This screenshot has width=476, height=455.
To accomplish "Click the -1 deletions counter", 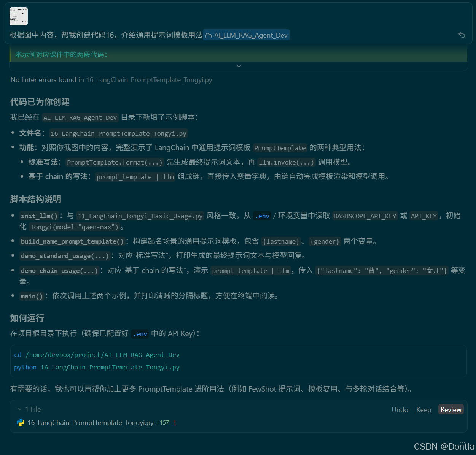I will click(x=173, y=422).
